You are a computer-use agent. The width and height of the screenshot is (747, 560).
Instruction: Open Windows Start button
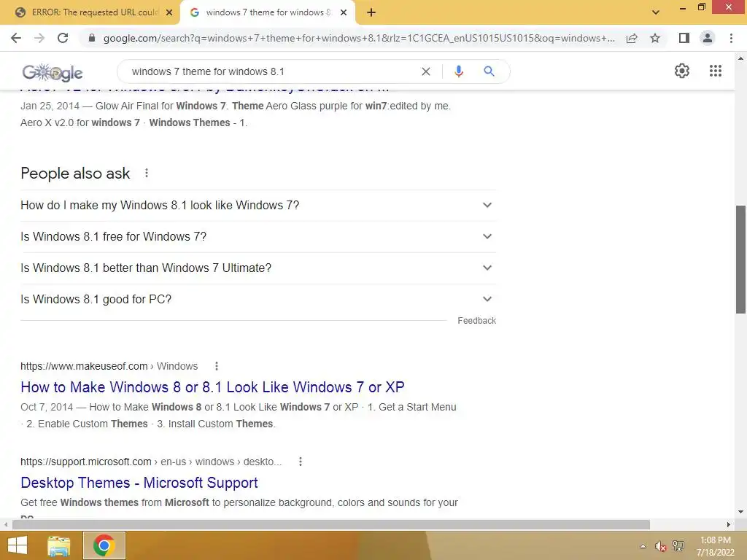(x=18, y=545)
